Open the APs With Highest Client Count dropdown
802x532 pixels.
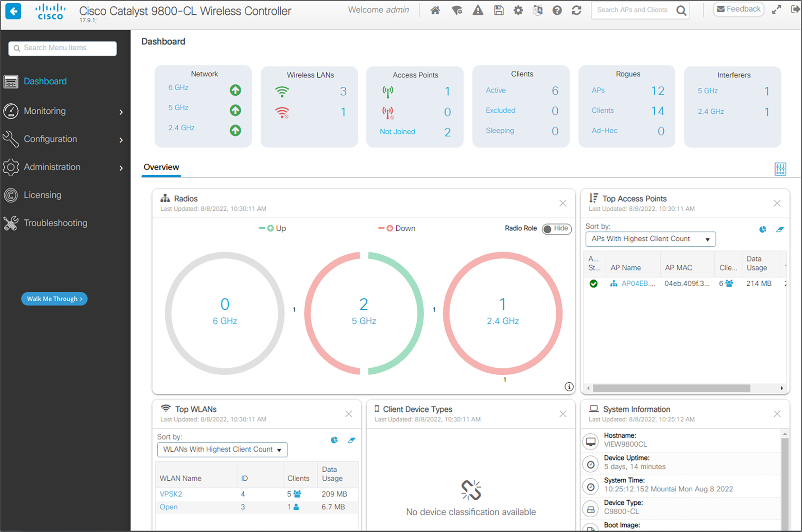(x=650, y=239)
